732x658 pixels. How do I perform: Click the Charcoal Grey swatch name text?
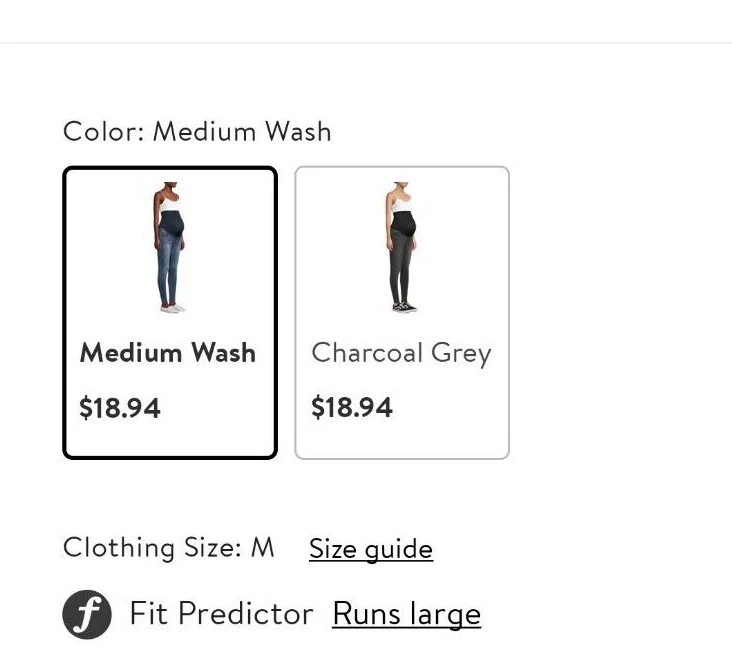click(x=401, y=354)
